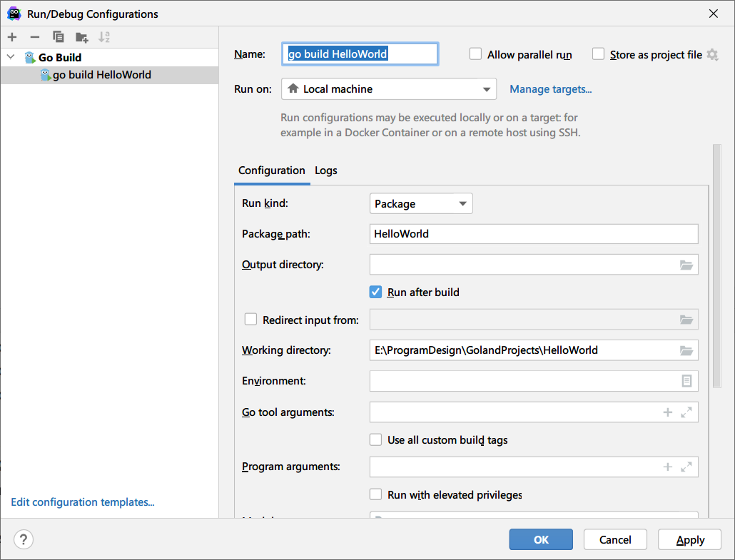Click the Add New Configuration plus icon
This screenshot has width=735, height=560.
pos(12,37)
